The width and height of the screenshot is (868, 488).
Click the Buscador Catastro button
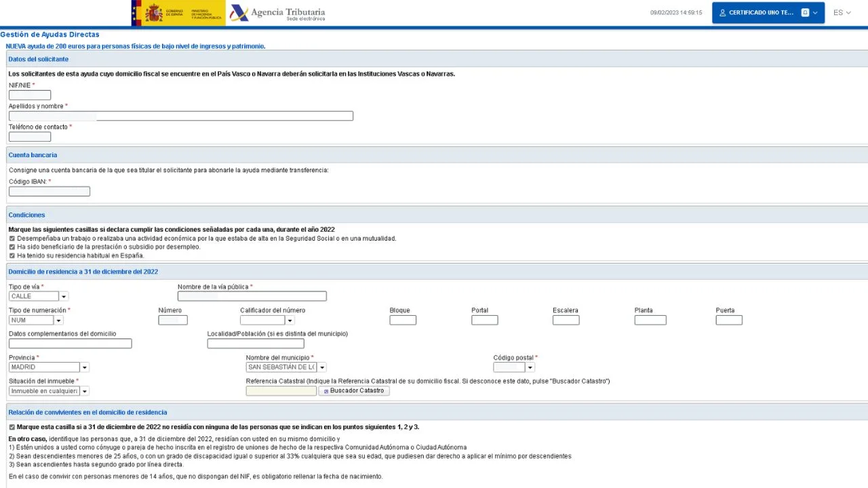[354, 391]
